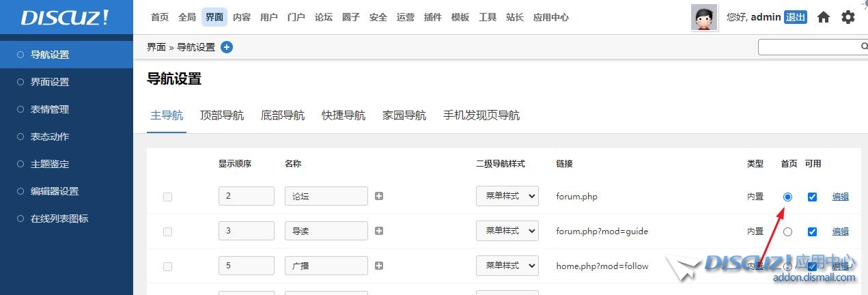Click the blue plus icon beside breadcrumb
Screen dimensions: 868x295
227,47
